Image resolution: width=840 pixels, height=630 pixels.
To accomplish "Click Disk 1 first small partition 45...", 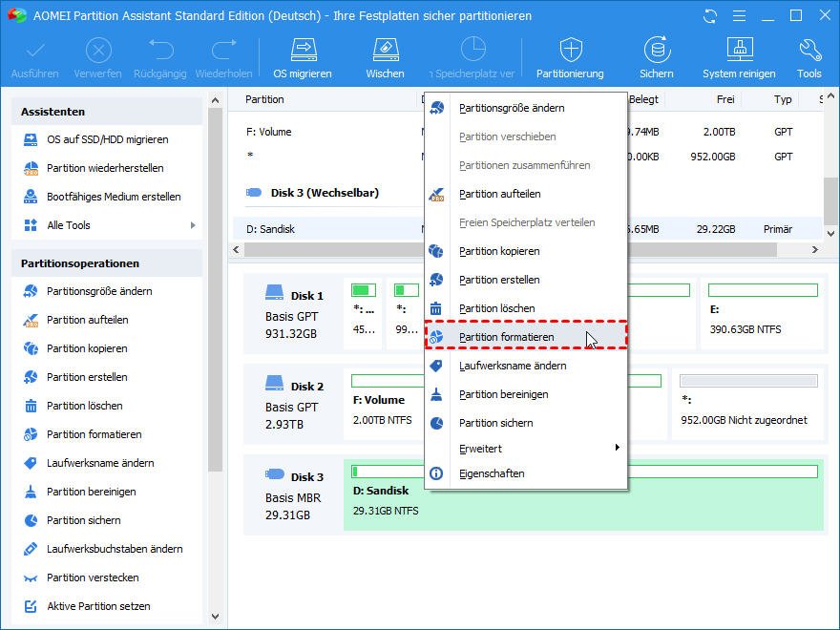I will 364,312.
